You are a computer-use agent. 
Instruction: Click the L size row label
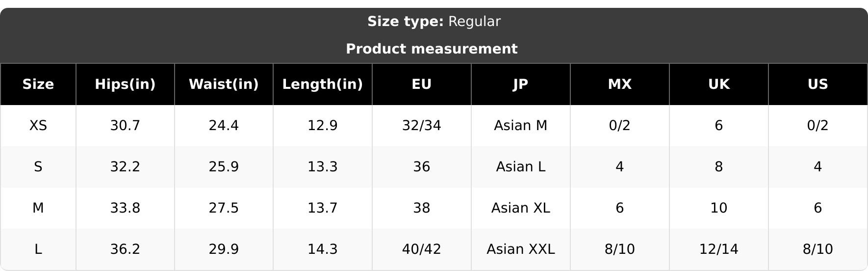38,249
